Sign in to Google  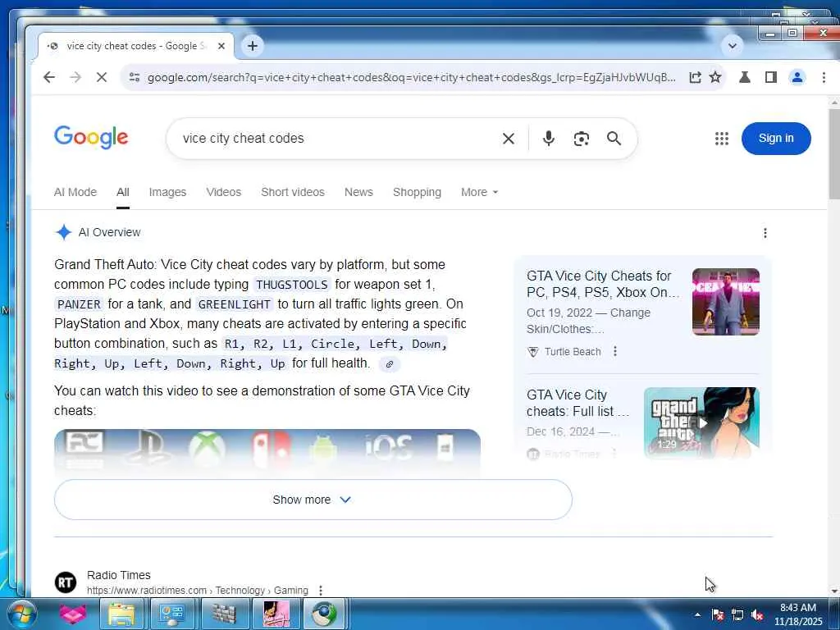click(776, 138)
